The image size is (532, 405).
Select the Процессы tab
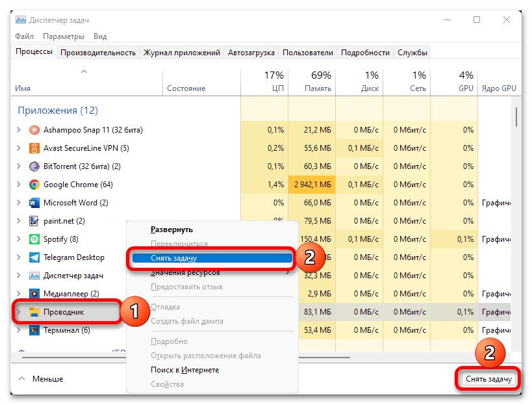(x=34, y=51)
